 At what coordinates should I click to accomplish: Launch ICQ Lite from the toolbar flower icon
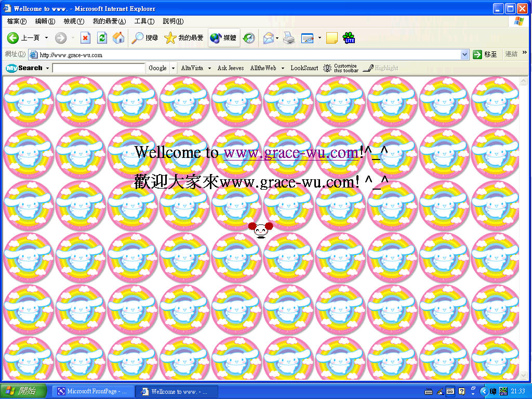349,37
